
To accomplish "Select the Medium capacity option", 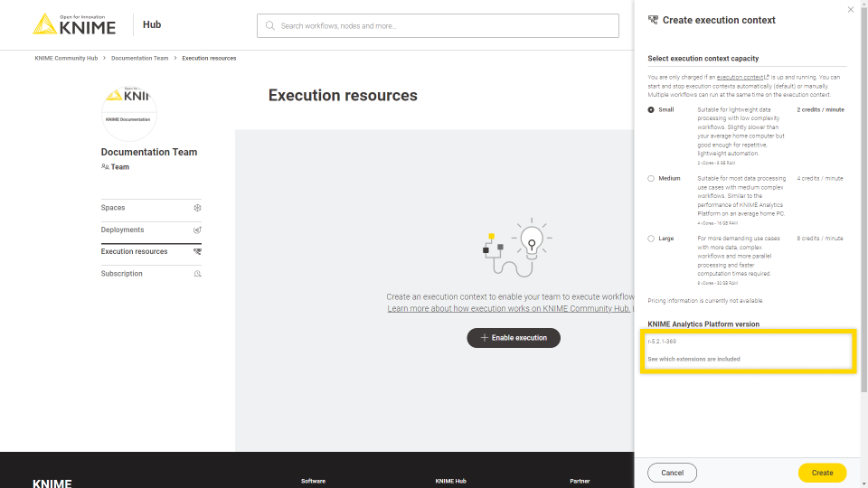I will (651, 179).
